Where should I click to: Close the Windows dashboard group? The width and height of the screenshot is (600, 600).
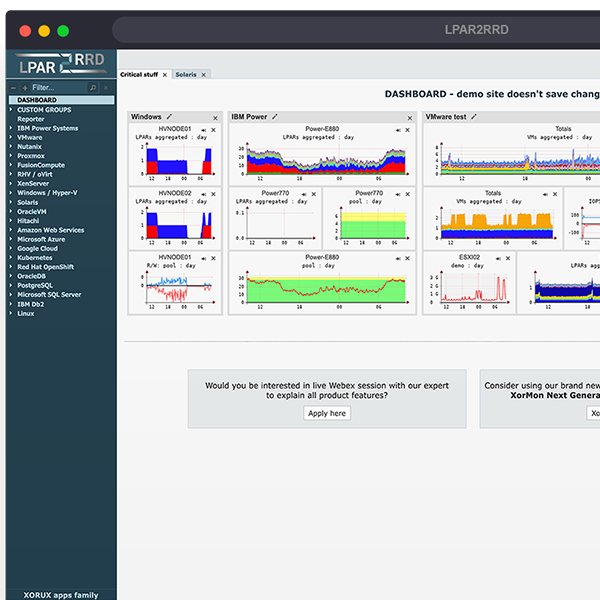click(215, 117)
